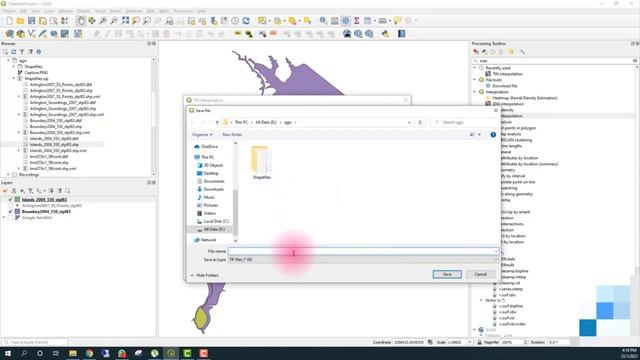This screenshot has height=360, width=640.
Task: Collapse Shapefiles.zip in Browser tree
Action: (x=13, y=78)
